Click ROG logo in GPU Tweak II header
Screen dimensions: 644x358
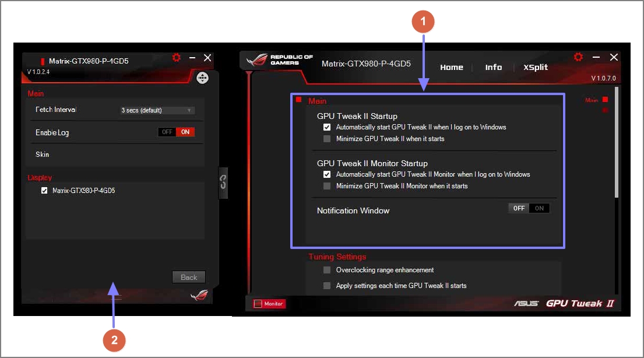[x=256, y=60]
